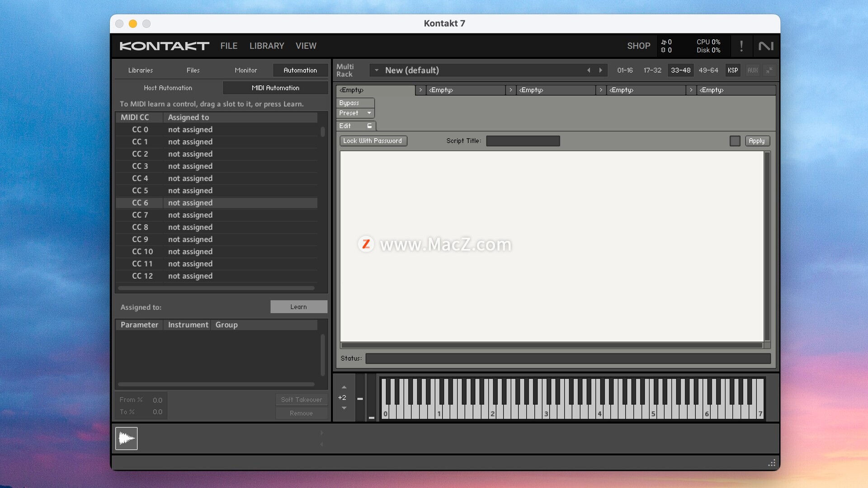Select the second Empty script slot

tap(466, 90)
